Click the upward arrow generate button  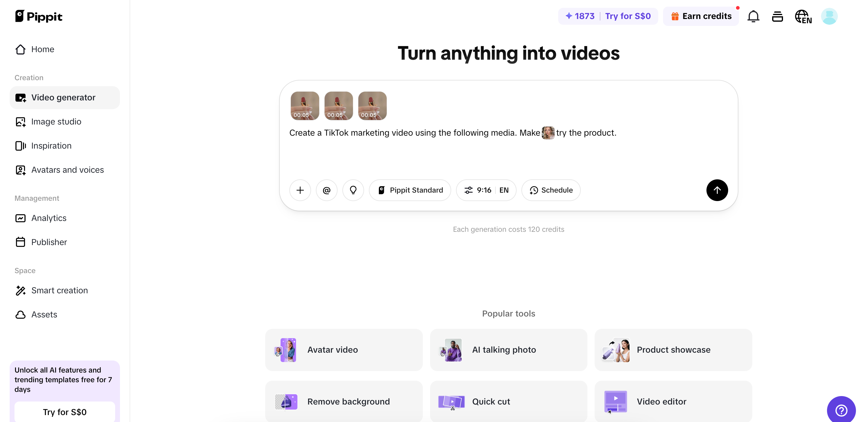pyautogui.click(x=717, y=190)
